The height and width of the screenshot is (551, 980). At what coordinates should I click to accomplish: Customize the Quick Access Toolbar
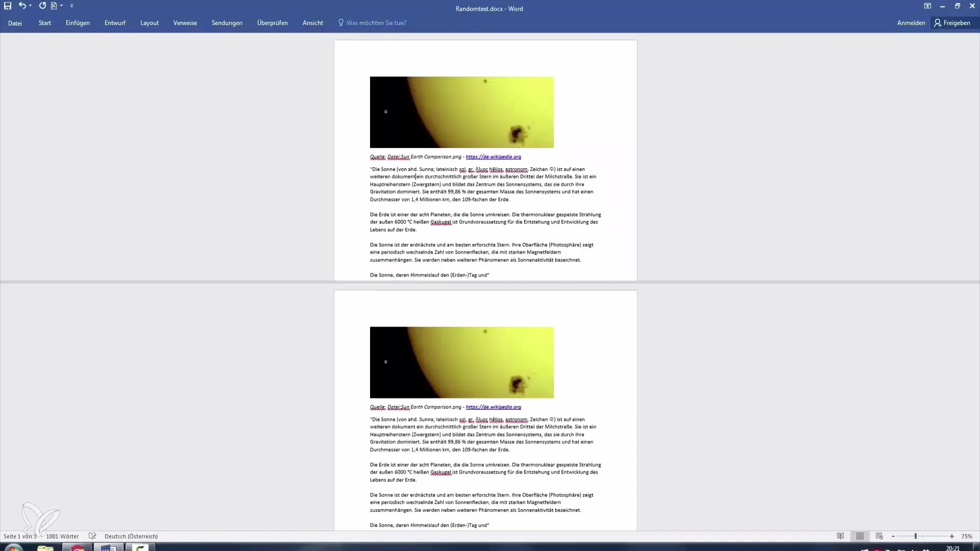click(x=71, y=6)
